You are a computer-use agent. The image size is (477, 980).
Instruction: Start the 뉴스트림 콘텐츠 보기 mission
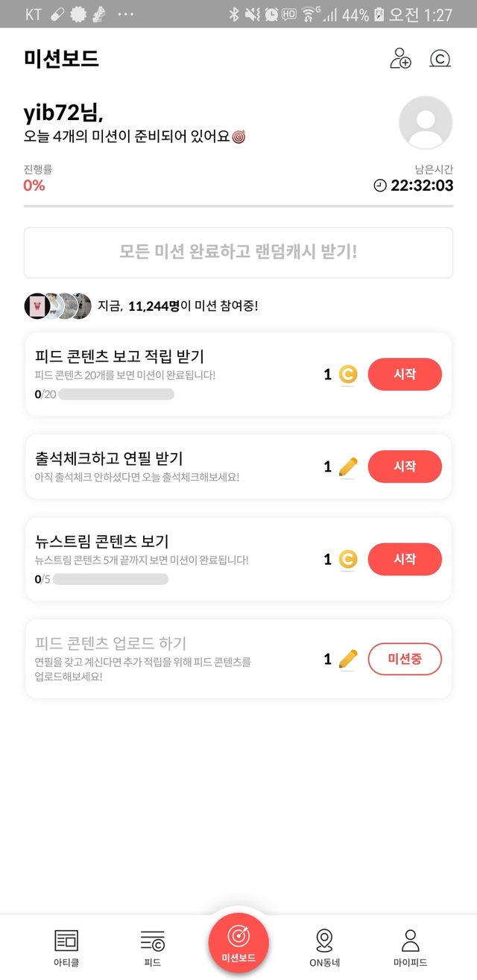click(x=405, y=559)
